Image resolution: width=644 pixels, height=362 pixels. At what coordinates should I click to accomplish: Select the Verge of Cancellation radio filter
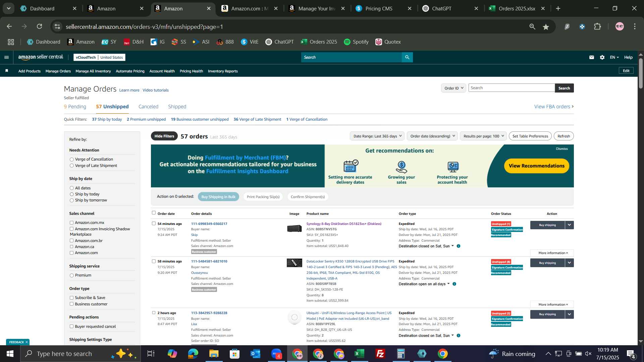click(x=71, y=160)
